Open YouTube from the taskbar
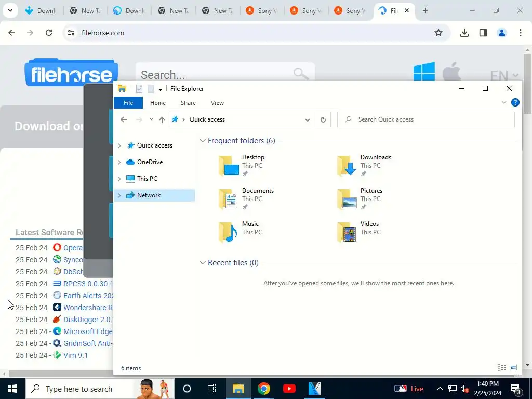532x399 pixels. coord(289,389)
